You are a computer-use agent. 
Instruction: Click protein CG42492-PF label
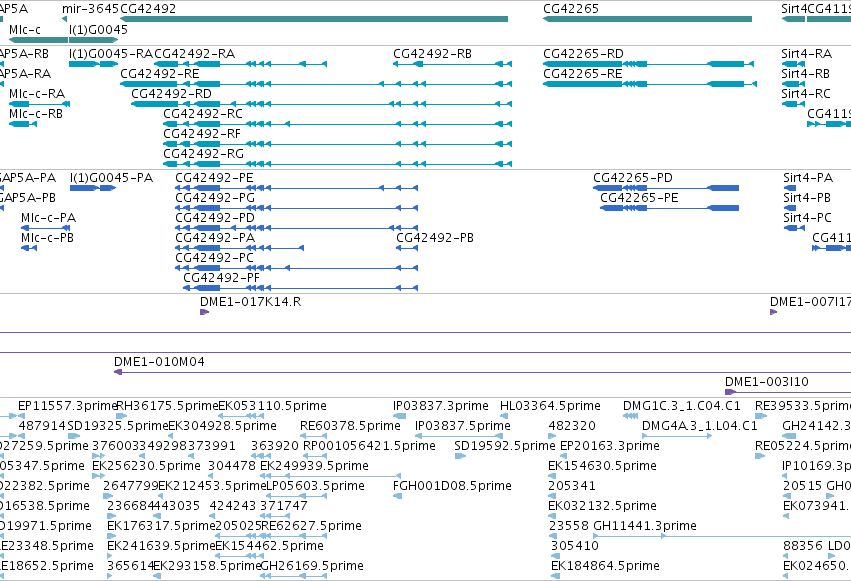click(x=221, y=278)
